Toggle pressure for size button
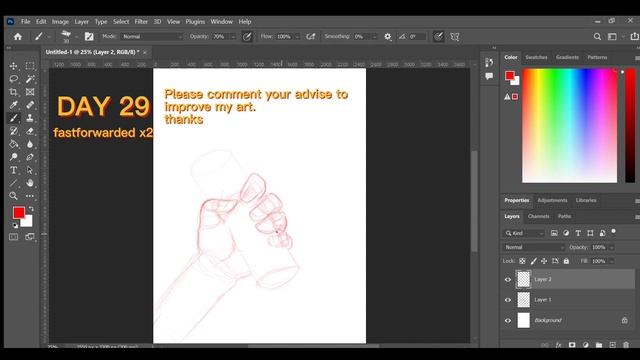The width and height of the screenshot is (640, 360). pyautogui.click(x=438, y=37)
